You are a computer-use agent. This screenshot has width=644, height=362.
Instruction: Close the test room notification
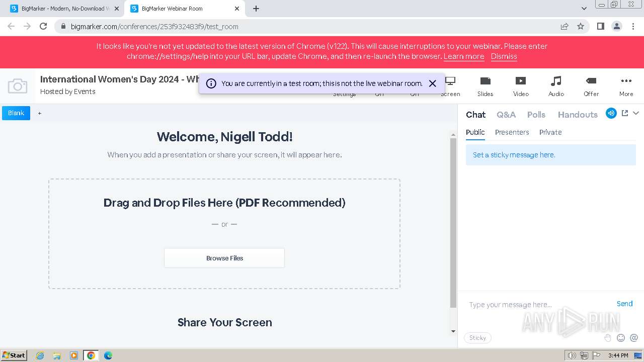tap(432, 83)
